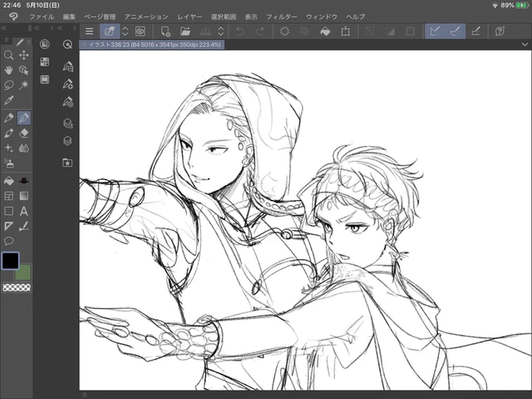
Task: Open the Tool Property palette icon
Action: [68, 84]
